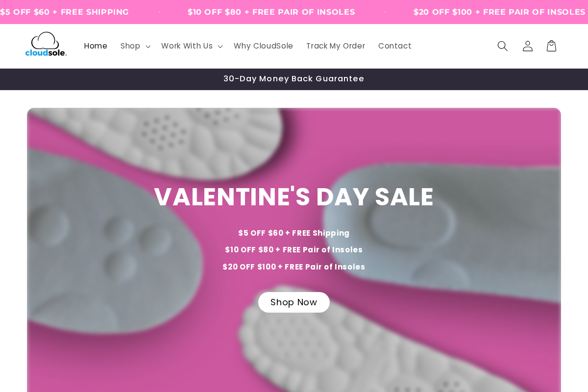Click the 30-Day Money Back Guarantee banner

tap(294, 79)
